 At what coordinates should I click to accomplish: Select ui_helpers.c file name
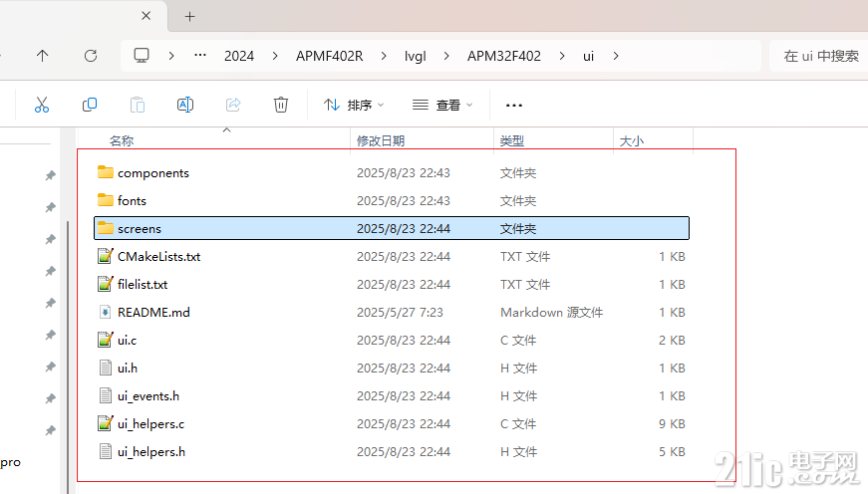tap(151, 423)
